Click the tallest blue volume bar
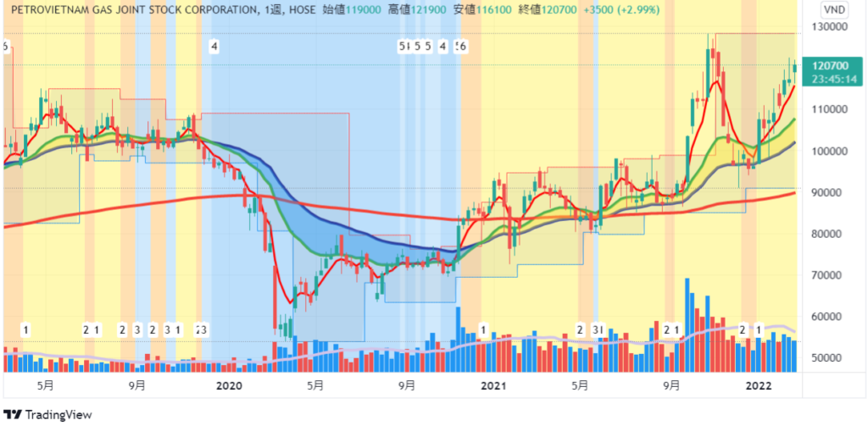This screenshot has height=426, width=868. [x=687, y=324]
